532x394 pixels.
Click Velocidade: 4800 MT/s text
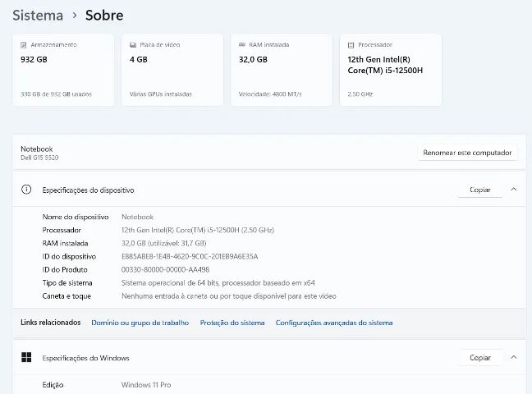(x=270, y=94)
